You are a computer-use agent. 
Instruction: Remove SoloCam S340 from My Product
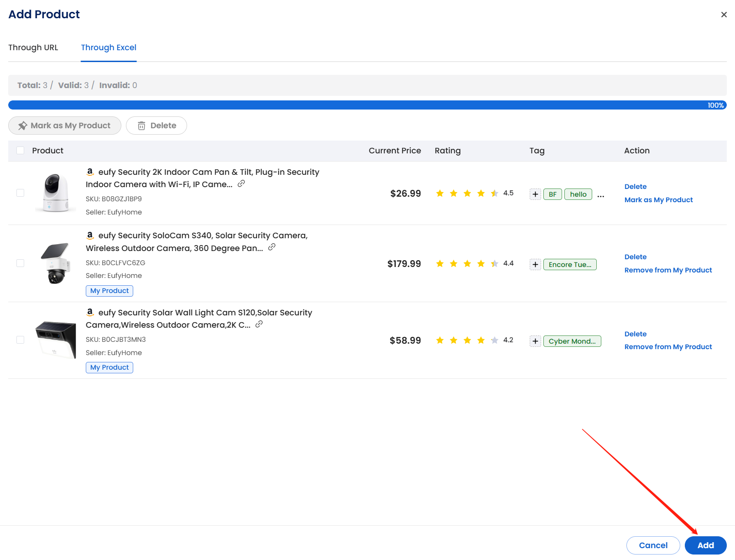[x=668, y=270]
